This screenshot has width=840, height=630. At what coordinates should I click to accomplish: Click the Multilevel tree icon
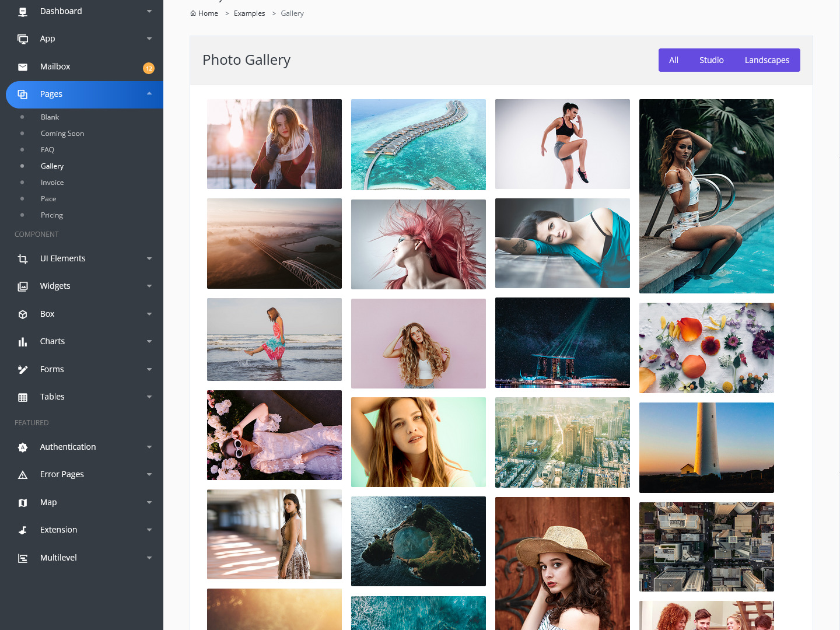(x=23, y=558)
